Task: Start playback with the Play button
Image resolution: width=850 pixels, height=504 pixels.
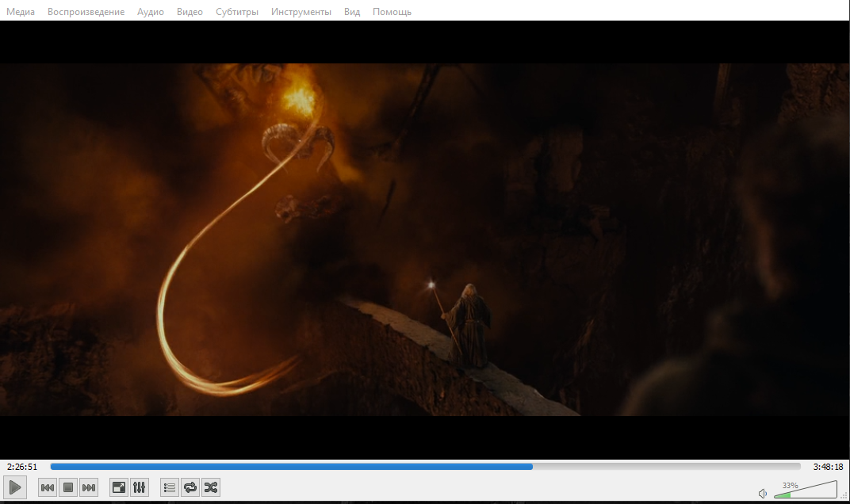Action: pyautogui.click(x=15, y=487)
